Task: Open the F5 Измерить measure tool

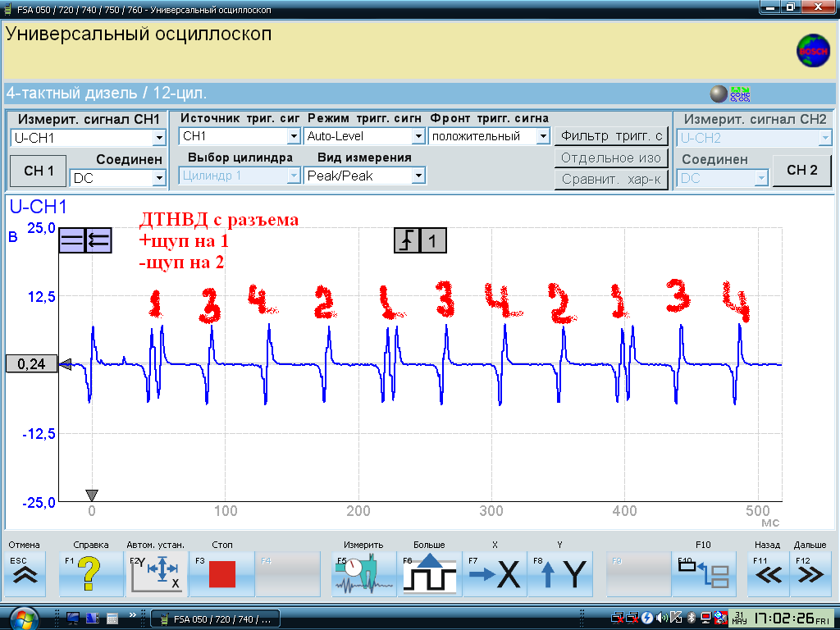Action: tap(364, 574)
